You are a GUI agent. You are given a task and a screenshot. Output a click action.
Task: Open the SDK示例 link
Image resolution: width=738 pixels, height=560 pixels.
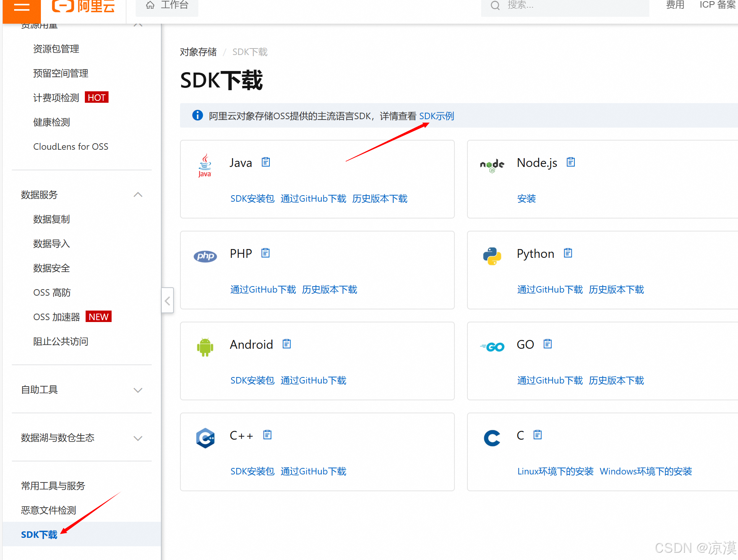(x=436, y=116)
